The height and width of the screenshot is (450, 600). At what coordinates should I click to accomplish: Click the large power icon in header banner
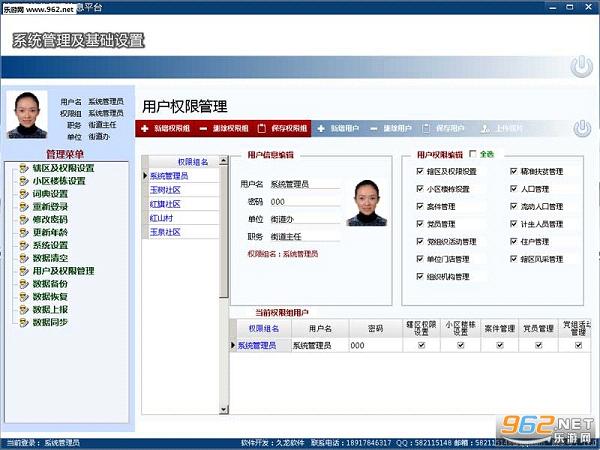coord(581,66)
